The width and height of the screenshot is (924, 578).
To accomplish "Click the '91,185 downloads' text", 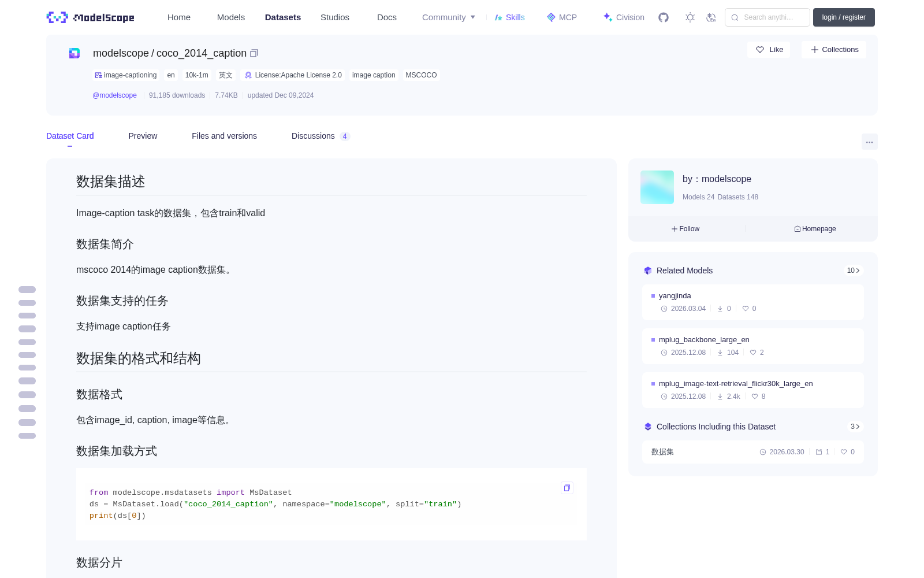I will point(177,95).
